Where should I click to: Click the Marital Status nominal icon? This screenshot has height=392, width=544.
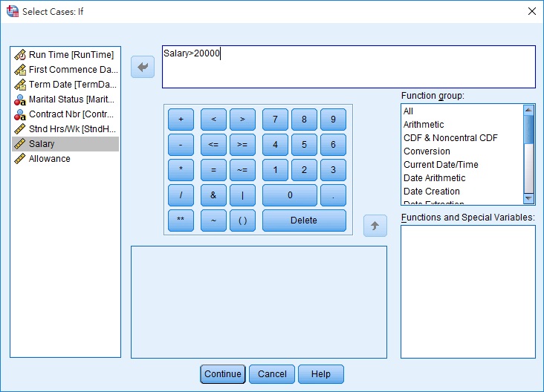pyautogui.click(x=20, y=99)
